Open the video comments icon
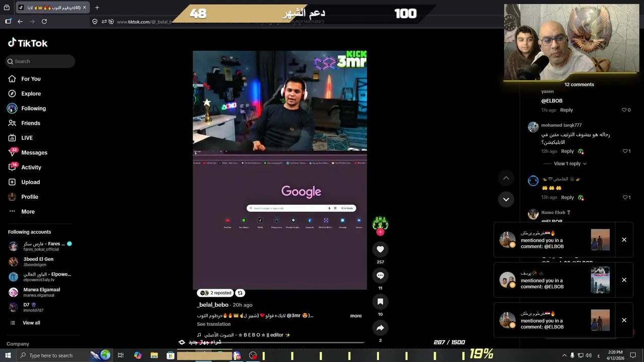Image resolution: width=644 pixels, height=362 pixels. click(380, 276)
